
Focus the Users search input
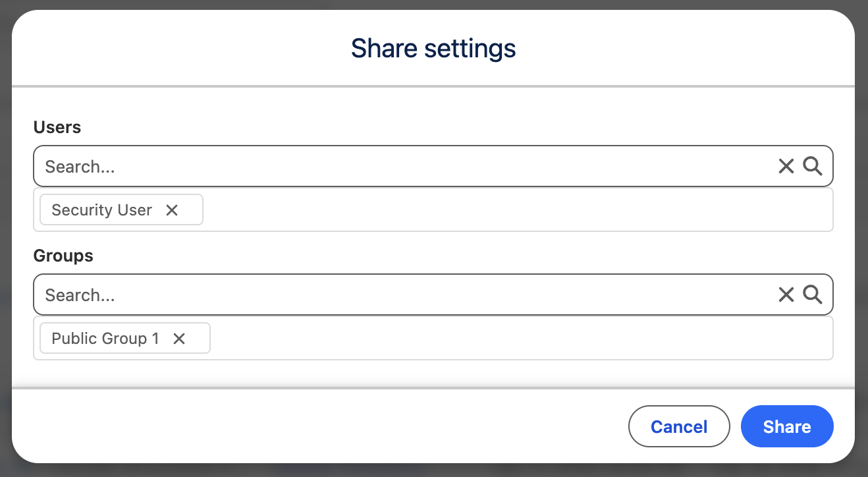[x=395, y=167]
